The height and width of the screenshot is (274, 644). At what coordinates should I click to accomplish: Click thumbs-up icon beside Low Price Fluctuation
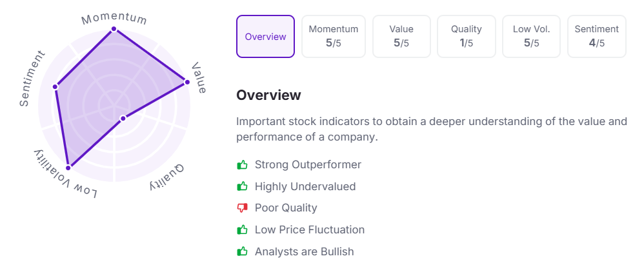pyautogui.click(x=243, y=230)
